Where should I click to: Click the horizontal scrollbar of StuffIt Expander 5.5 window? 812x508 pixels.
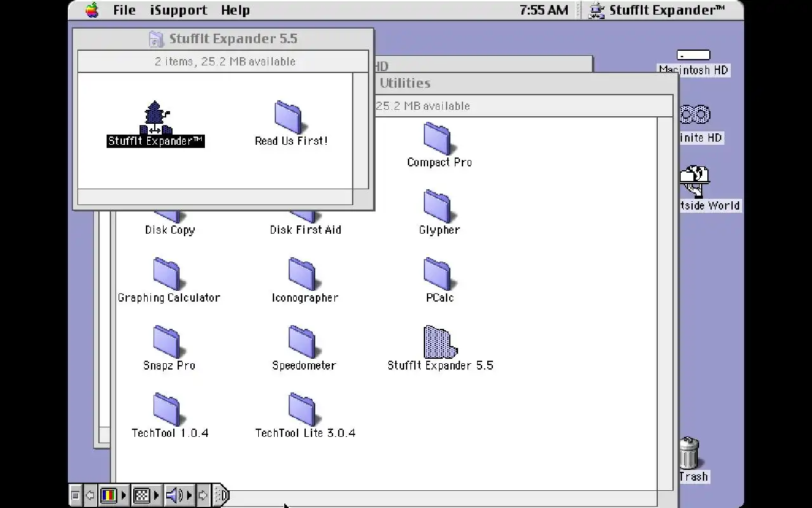coord(215,197)
